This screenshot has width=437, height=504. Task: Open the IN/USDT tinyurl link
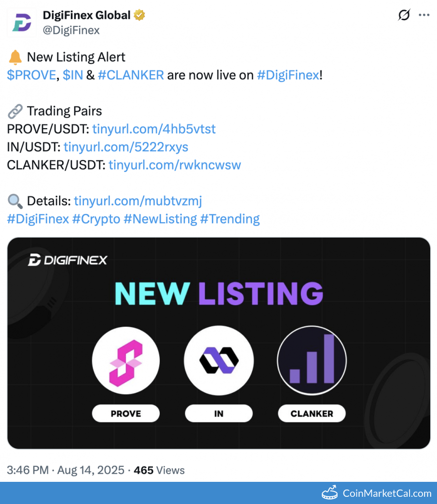click(126, 147)
